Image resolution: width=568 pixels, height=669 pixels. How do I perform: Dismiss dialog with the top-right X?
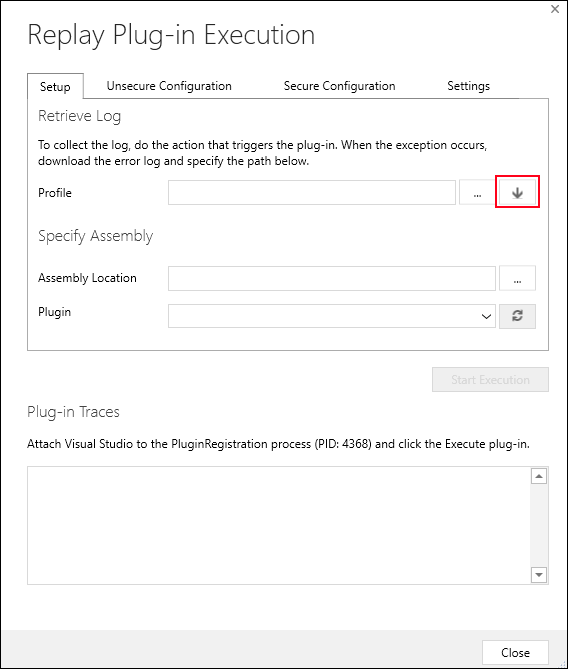[x=555, y=9]
